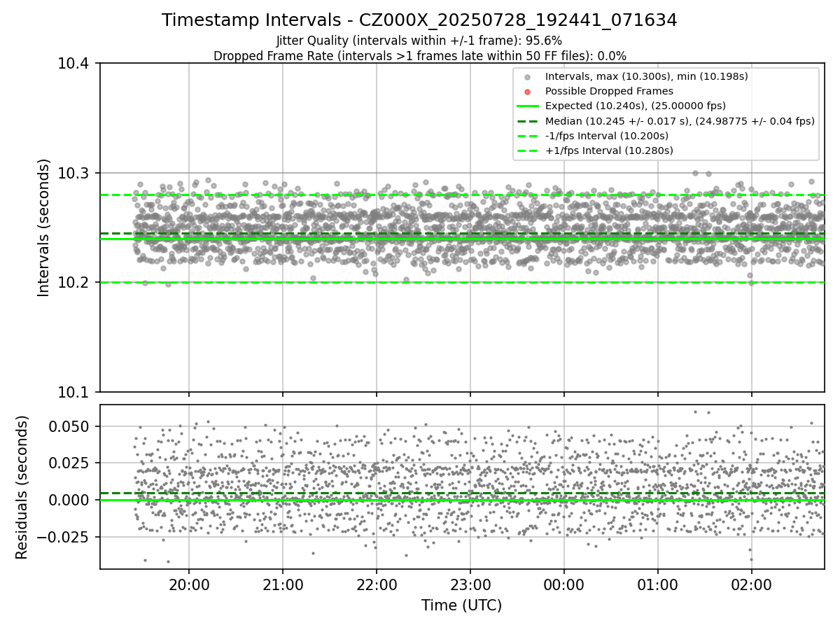840x630 pixels.
Task: Click the 'Residuals (seconds)' y-axis label
Action: coord(22,487)
